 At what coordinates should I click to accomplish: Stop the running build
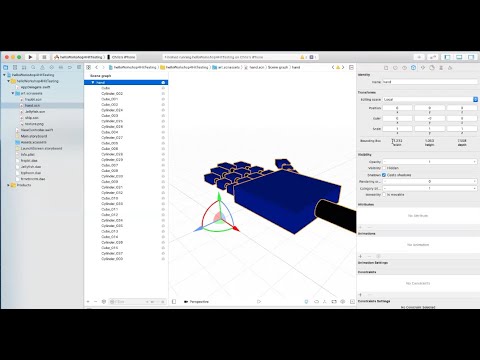[44, 57]
